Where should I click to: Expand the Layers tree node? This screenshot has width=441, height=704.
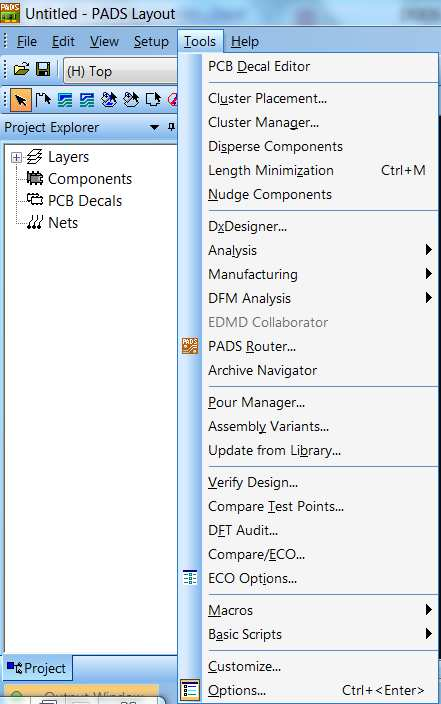pos(16,157)
